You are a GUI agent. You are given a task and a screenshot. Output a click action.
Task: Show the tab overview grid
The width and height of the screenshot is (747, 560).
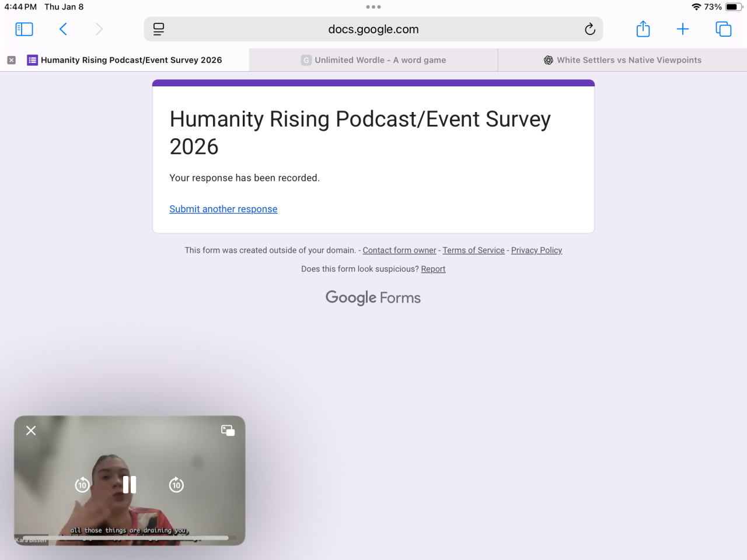click(723, 29)
